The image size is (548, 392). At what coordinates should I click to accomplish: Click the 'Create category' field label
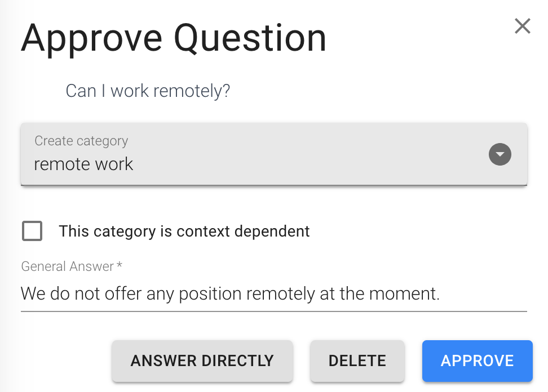click(x=81, y=141)
